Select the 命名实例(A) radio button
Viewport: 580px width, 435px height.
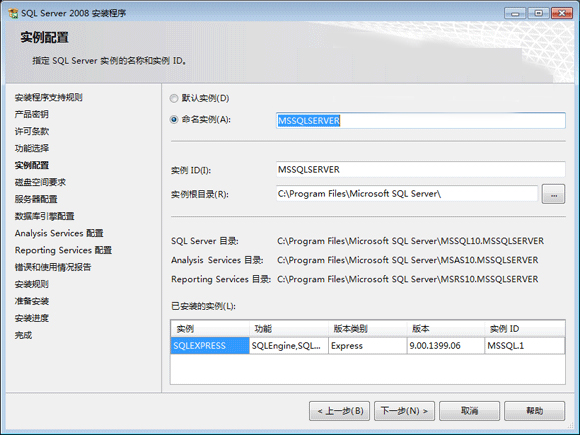click(x=173, y=119)
